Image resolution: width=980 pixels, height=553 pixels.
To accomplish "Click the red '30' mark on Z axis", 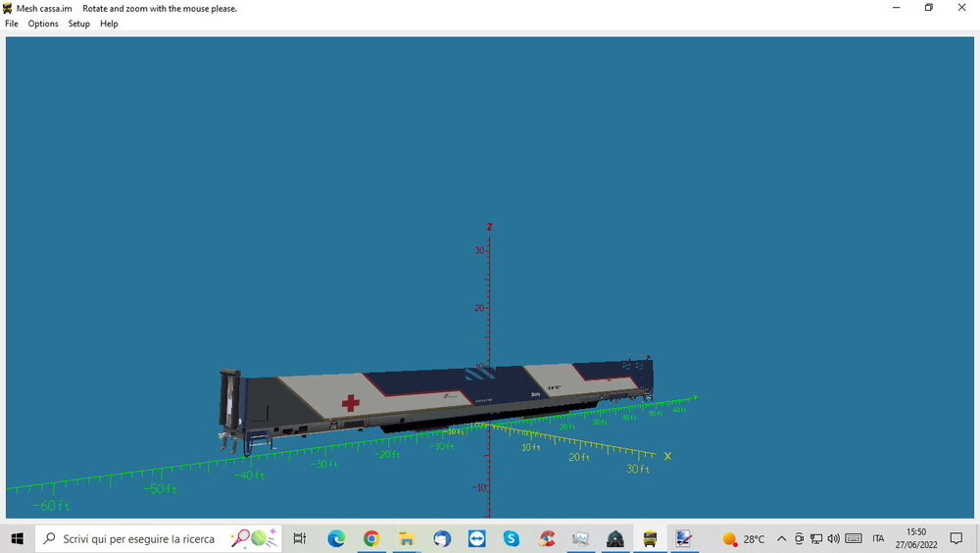I will pyautogui.click(x=479, y=250).
